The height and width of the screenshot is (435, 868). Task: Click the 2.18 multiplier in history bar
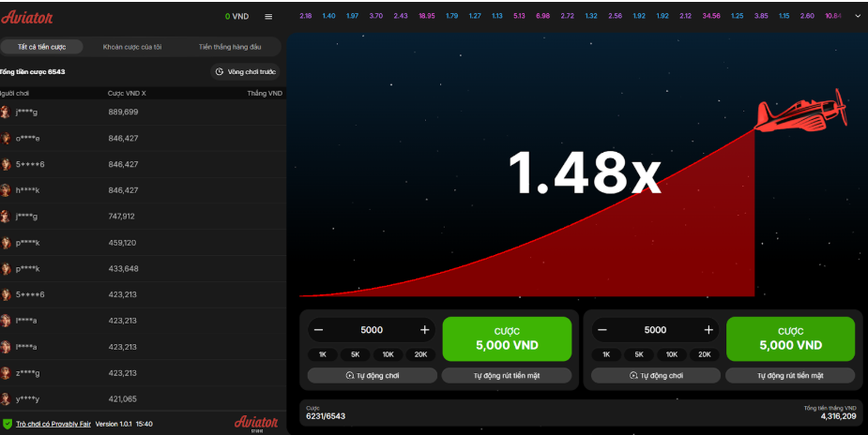tap(306, 16)
